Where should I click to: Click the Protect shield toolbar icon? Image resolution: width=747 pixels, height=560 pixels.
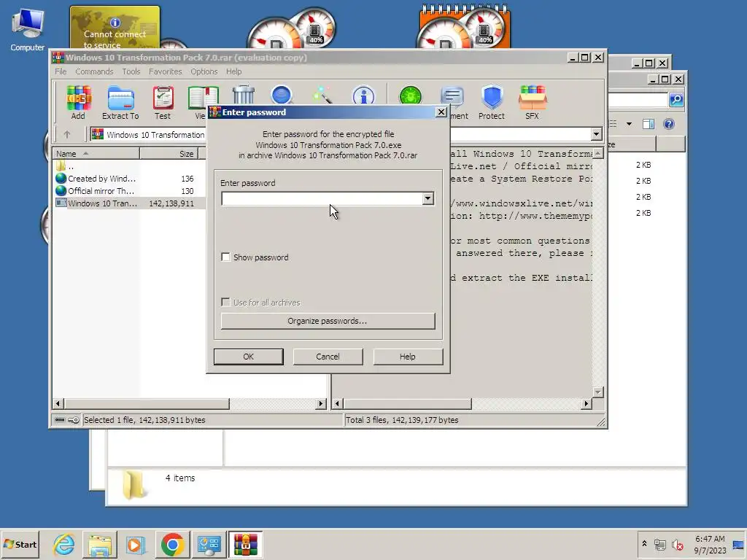(x=492, y=102)
